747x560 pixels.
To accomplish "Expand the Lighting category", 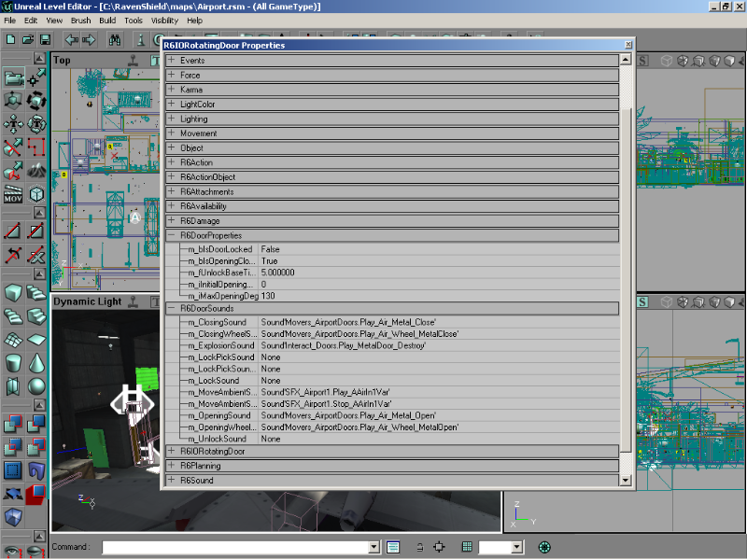I will pyautogui.click(x=172, y=119).
